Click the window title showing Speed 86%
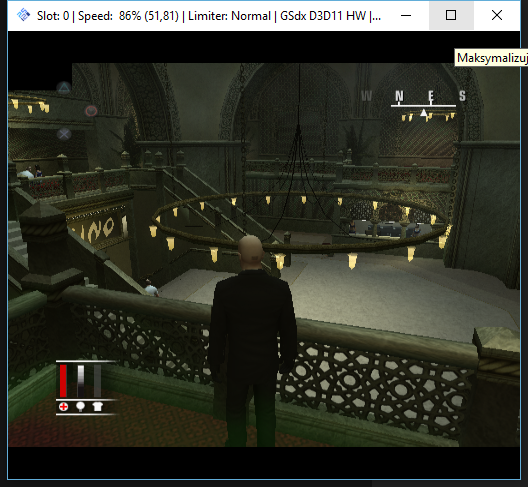 (209, 16)
